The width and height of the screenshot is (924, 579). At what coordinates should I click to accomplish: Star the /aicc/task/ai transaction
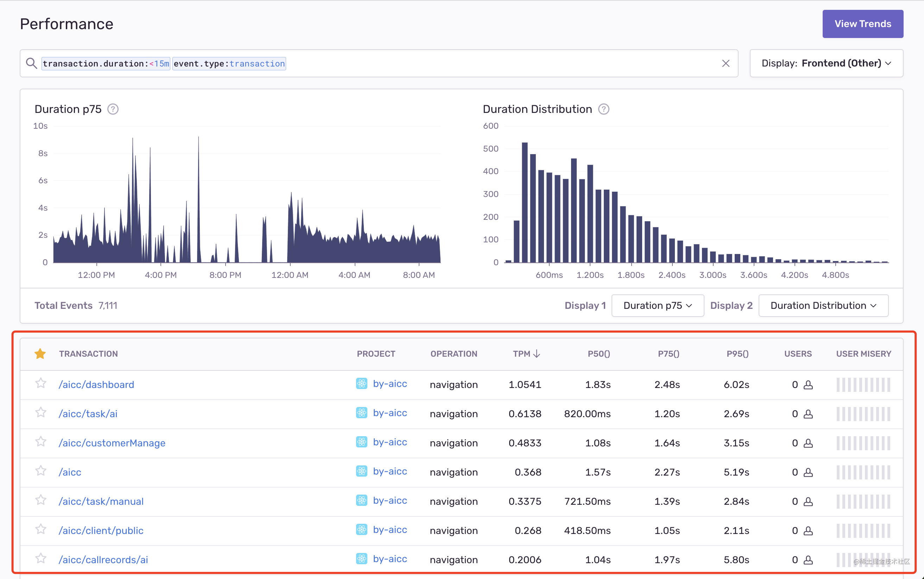click(40, 412)
